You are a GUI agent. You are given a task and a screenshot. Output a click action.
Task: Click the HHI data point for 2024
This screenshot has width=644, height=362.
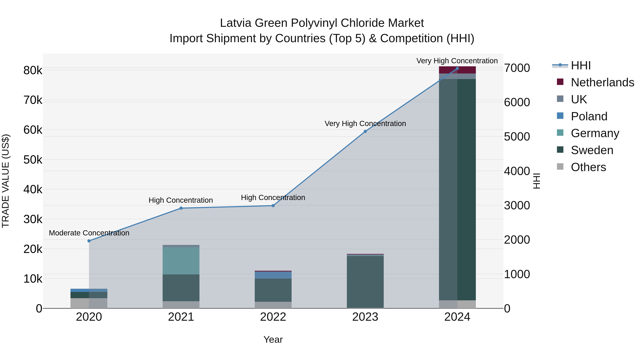(x=457, y=68)
